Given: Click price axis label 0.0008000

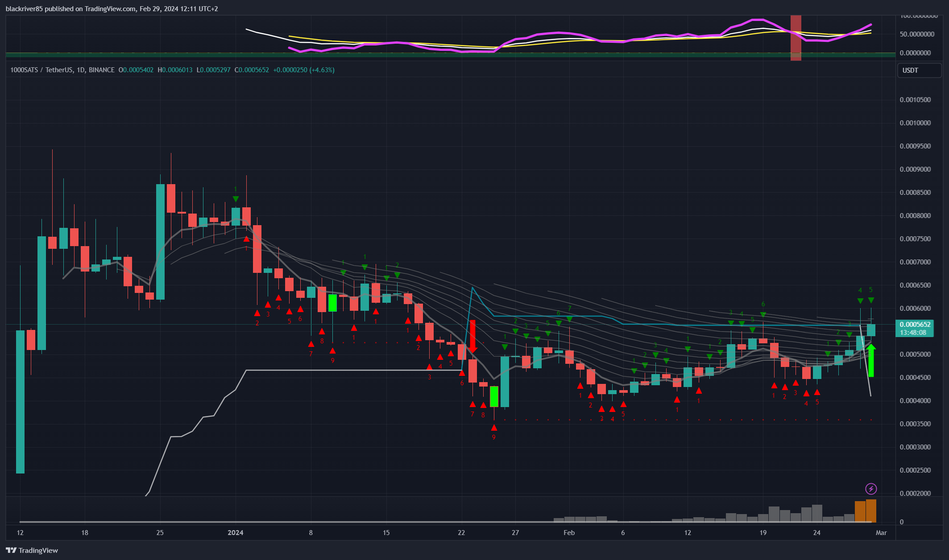Looking at the screenshot, I should [x=916, y=216].
